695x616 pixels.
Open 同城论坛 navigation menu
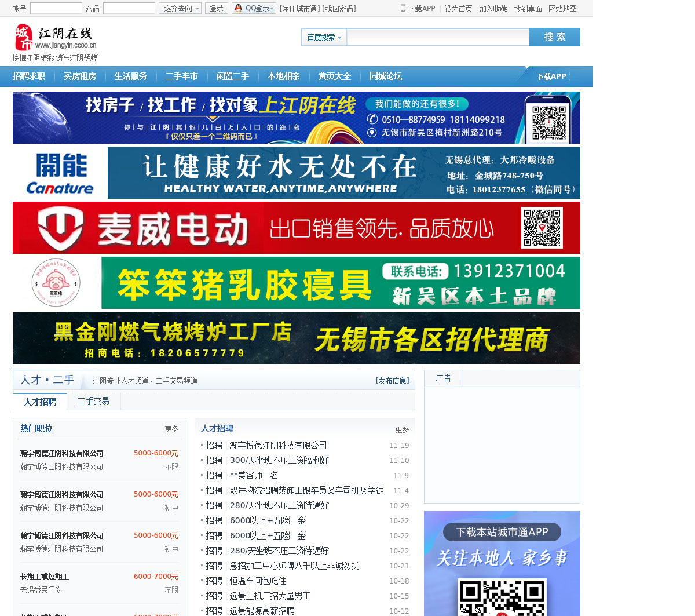coord(386,76)
